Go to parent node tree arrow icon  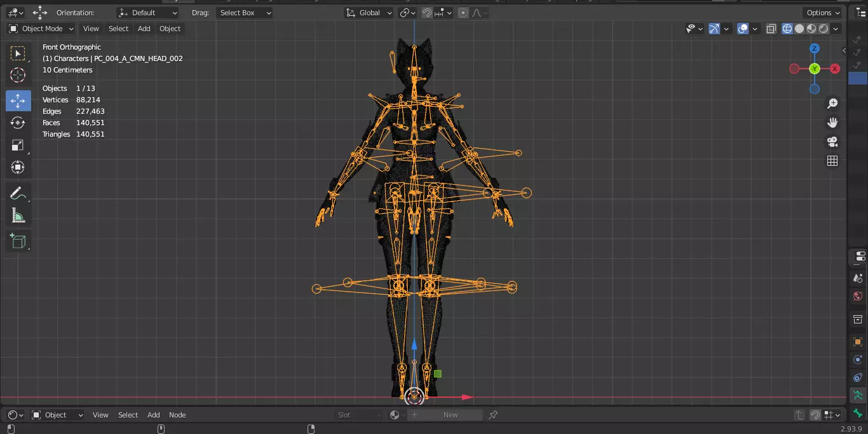(799, 415)
